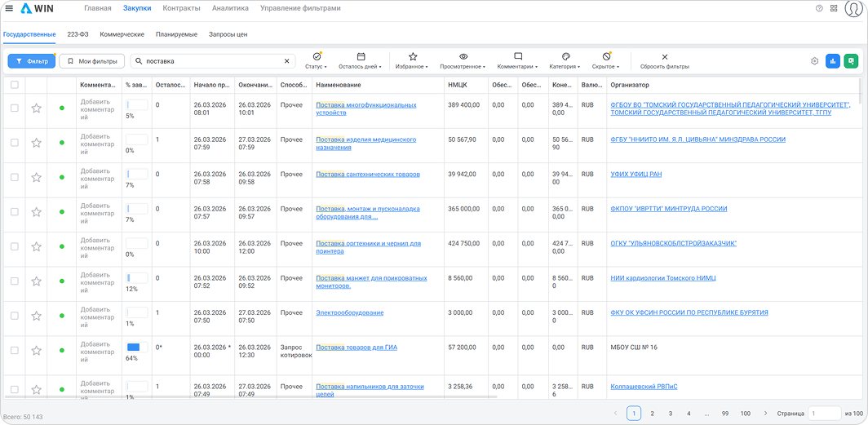
Task: Click the green Excel export button
Action: pos(851,61)
